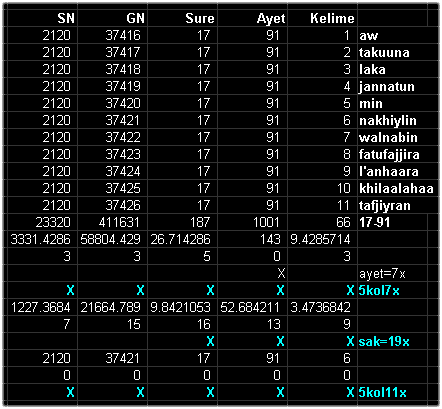Click the GN value 37416

tap(113, 35)
